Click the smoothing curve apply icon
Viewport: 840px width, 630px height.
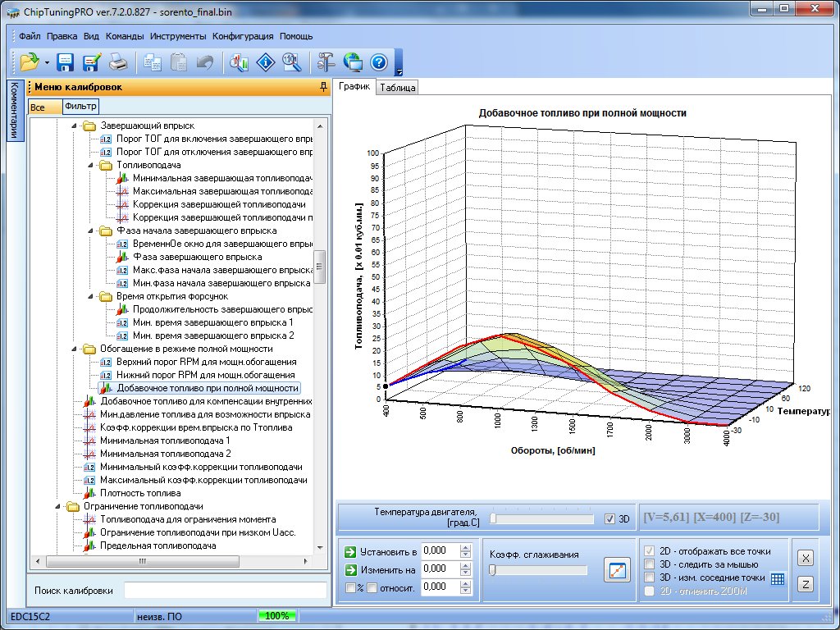(x=615, y=569)
